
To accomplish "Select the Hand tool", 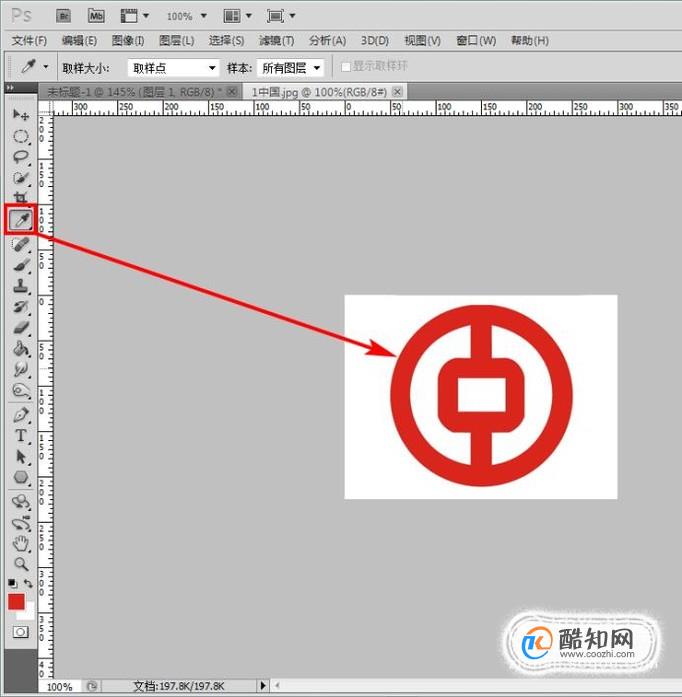I will pyautogui.click(x=20, y=544).
